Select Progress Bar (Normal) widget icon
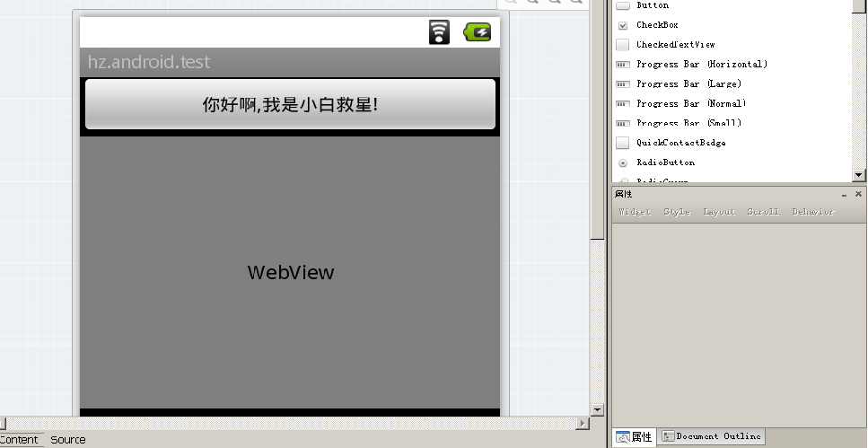Screen dimensions: 868x448 (623, 103)
